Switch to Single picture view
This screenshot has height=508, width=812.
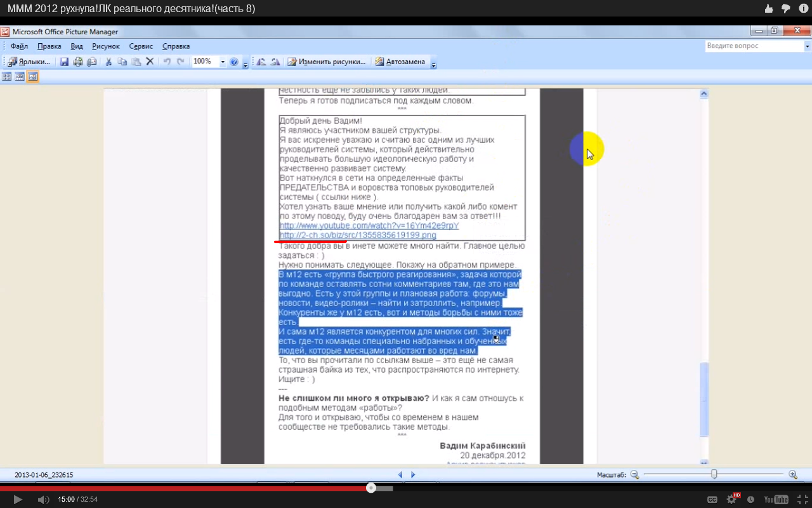(32, 77)
